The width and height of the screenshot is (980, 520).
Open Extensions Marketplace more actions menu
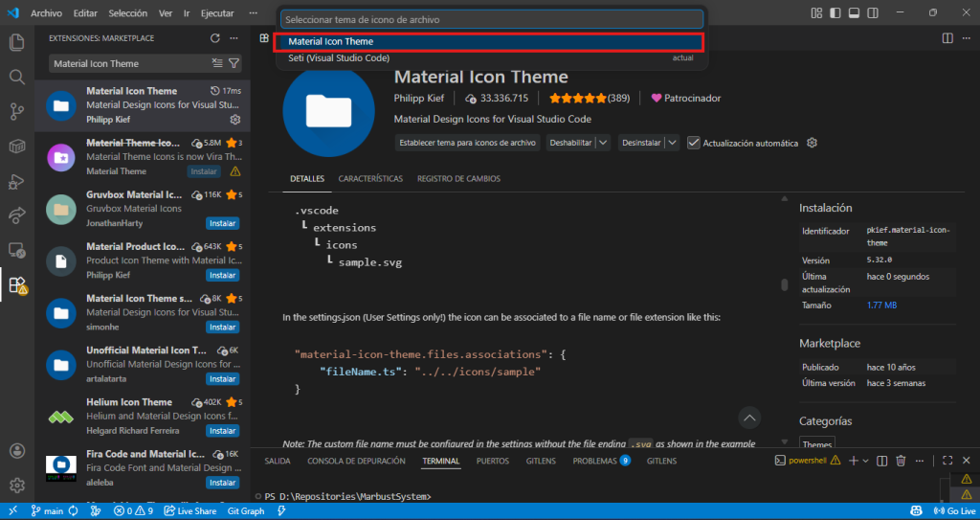(x=234, y=38)
